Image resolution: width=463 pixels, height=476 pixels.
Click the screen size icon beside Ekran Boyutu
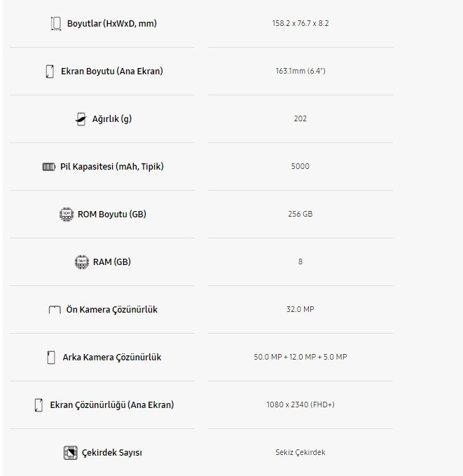pyautogui.click(x=50, y=72)
